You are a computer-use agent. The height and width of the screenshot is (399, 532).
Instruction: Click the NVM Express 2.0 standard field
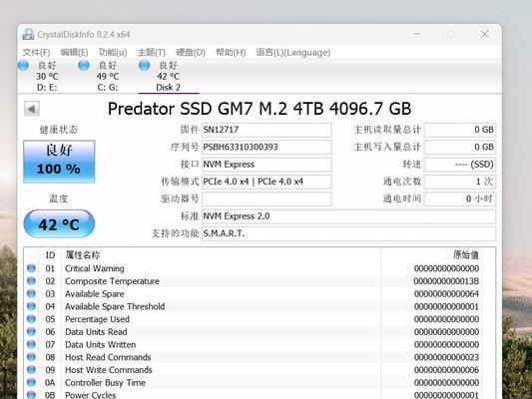[348, 216]
